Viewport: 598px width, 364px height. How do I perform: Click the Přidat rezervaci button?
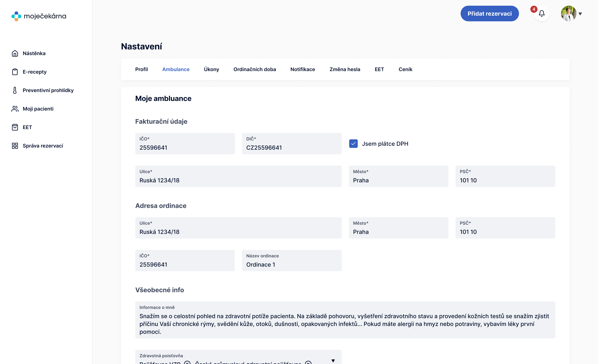click(x=489, y=14)
